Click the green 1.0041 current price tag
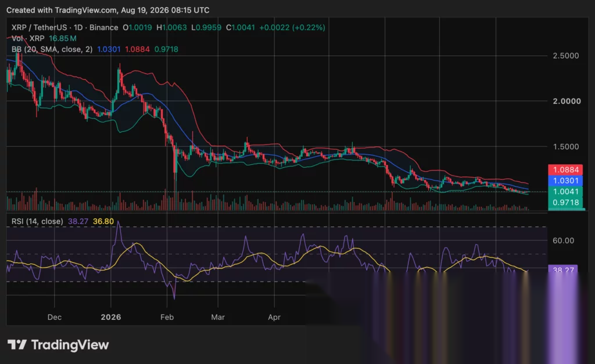The width and height of the screenshot is (595, 364). click(x=565, y=192)
